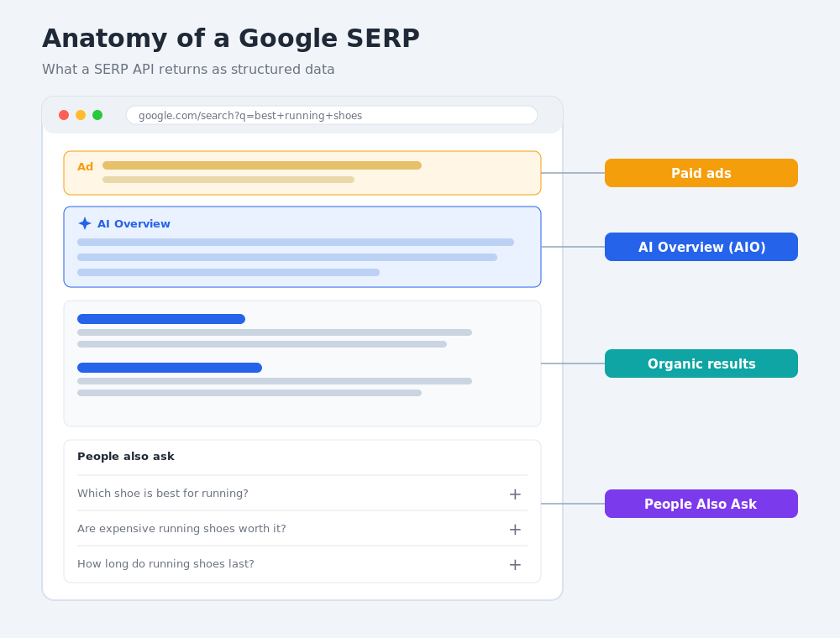Viewport: 840px width, 638px height.
Task: Select question 'Are expensive running shoes worth it?'
Action: coord(181,529)
